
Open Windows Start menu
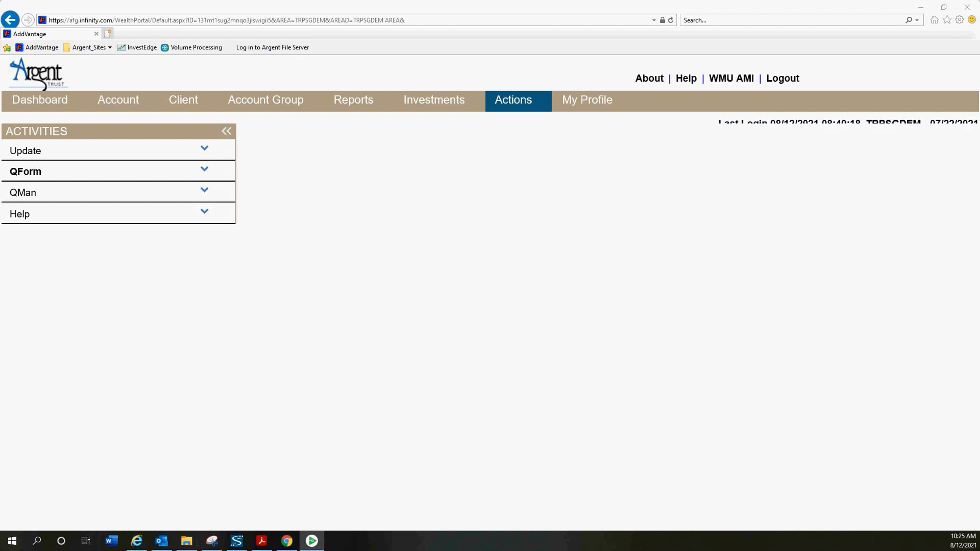pyautogui.click(x=12, y=541)
